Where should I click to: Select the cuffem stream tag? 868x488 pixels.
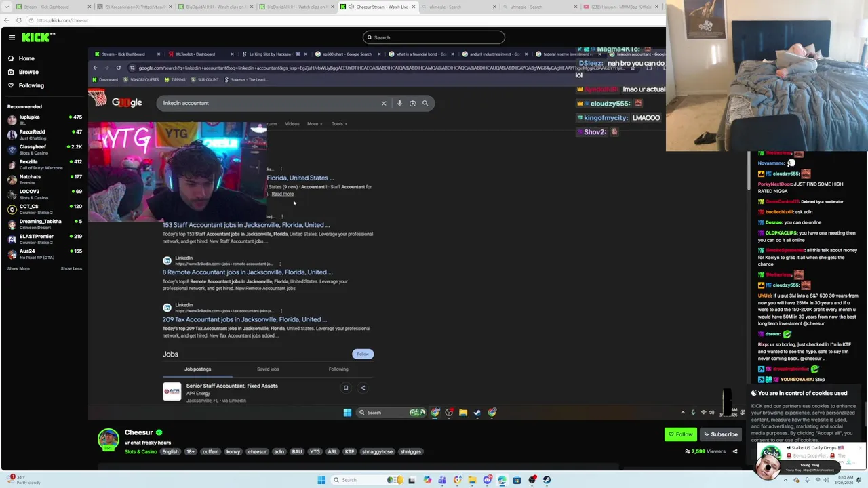pyautogui.click(x=210, y=452)
